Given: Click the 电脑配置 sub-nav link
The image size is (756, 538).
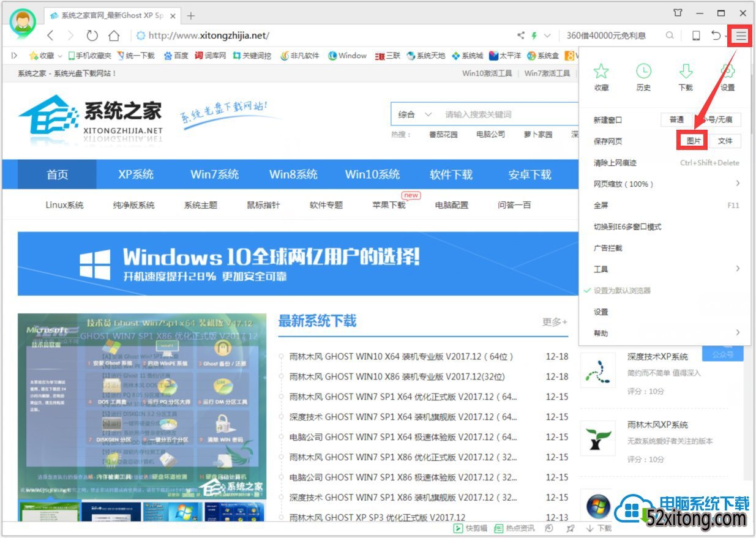Looking at the screenshot, I should click(x=452, y=205).
